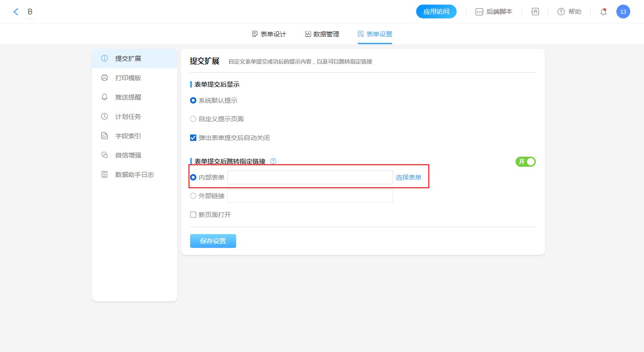Select the 自定义提示页面 radio button
This screenshot has width=644, height=352.
point(193,119)
